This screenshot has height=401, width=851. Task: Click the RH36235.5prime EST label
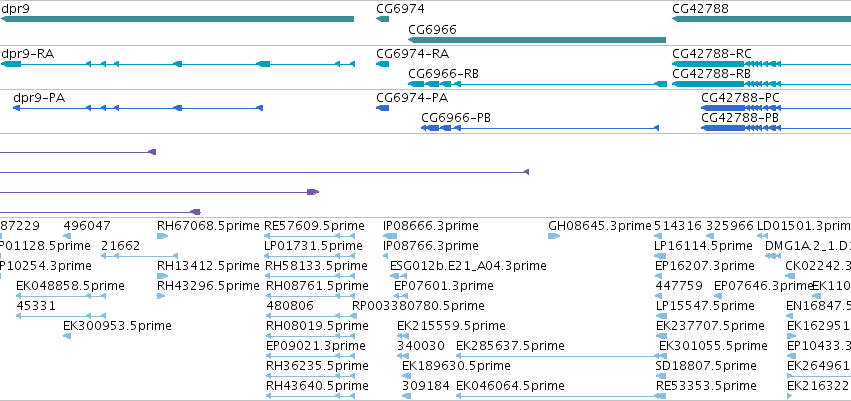point(317,366)
